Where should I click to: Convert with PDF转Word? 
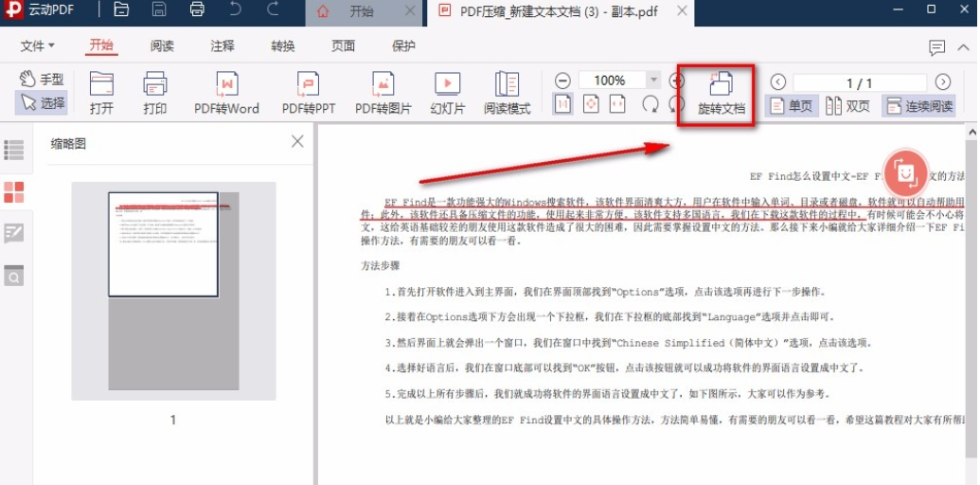(226, 93)
